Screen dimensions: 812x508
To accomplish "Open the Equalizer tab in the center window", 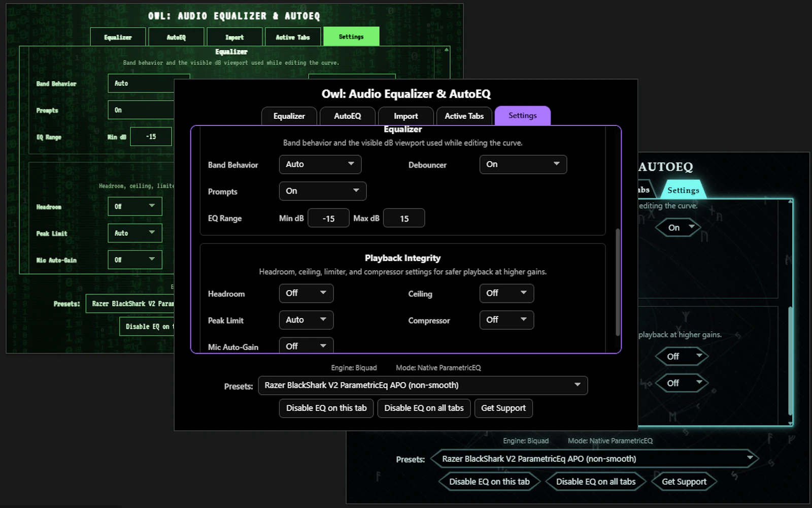I will 289,116.
